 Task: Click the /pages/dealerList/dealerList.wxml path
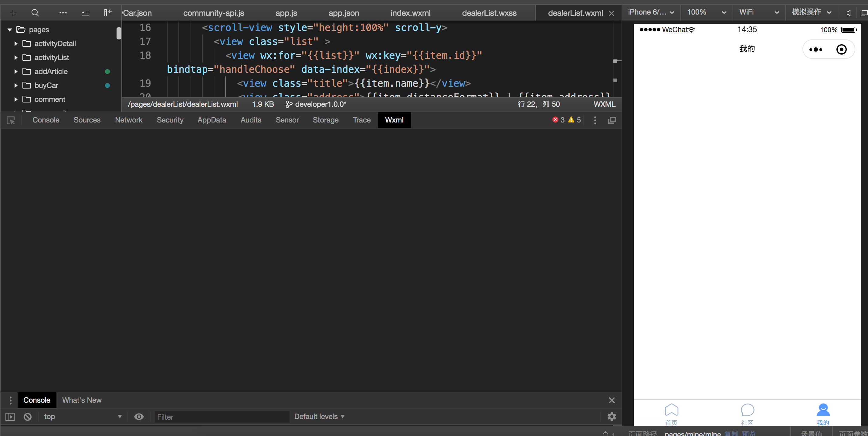[183, 104]
